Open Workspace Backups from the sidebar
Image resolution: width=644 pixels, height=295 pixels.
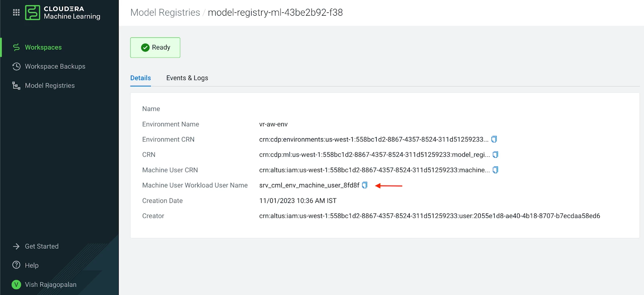pyautogui.click(x=55, y=66)
